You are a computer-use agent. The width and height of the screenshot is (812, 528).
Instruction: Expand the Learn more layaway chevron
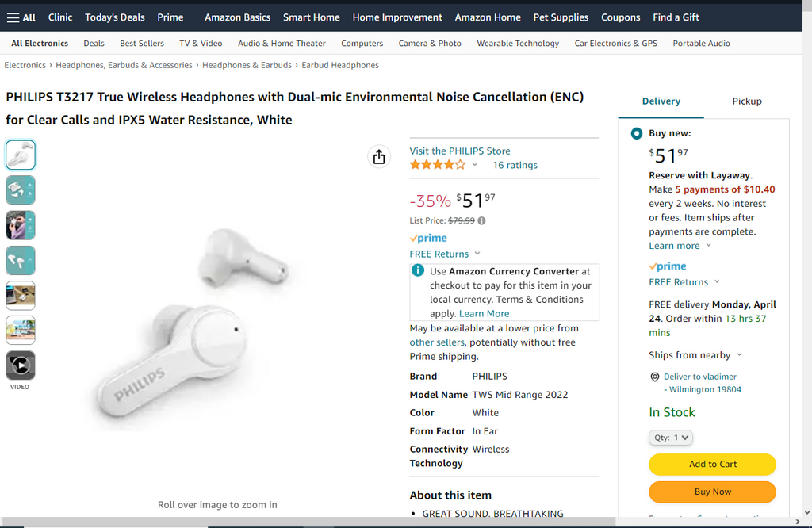[x=708, y=246]
